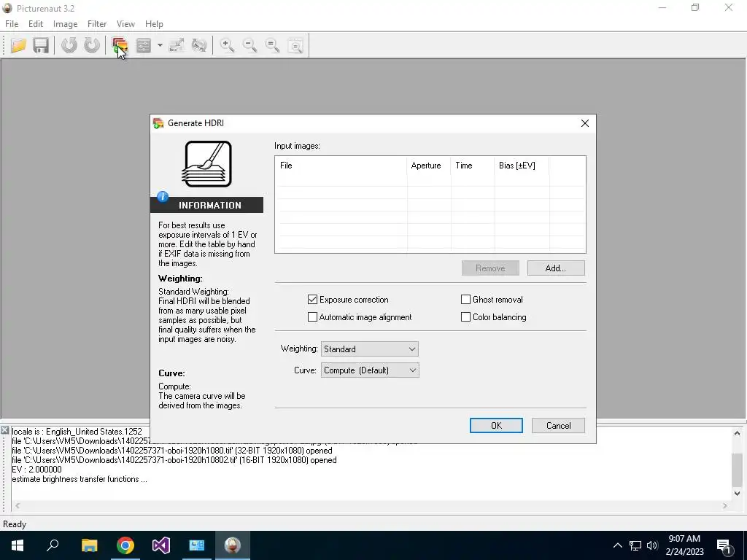Click the Cancel button

point(558,426)
